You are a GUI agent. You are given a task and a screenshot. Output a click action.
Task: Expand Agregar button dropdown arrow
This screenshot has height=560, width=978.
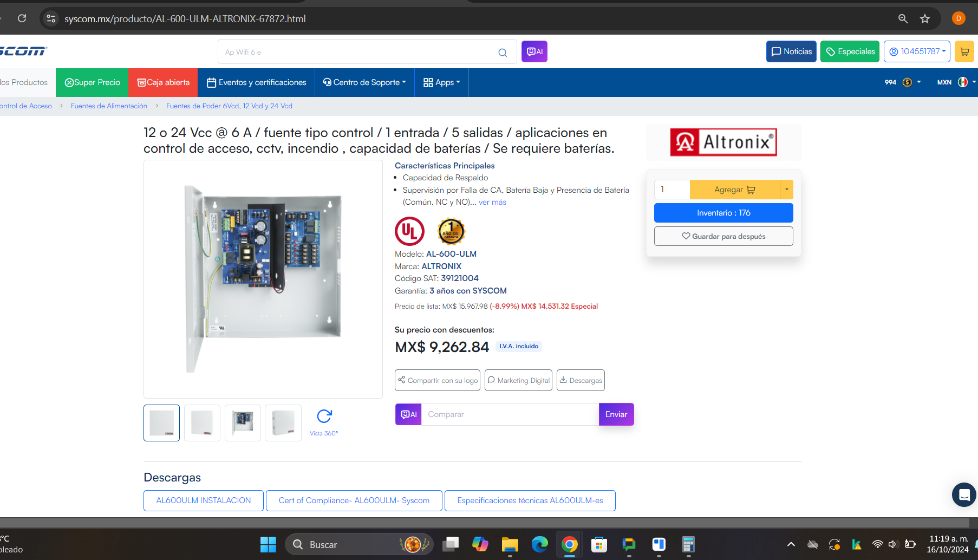click(786, 190)
